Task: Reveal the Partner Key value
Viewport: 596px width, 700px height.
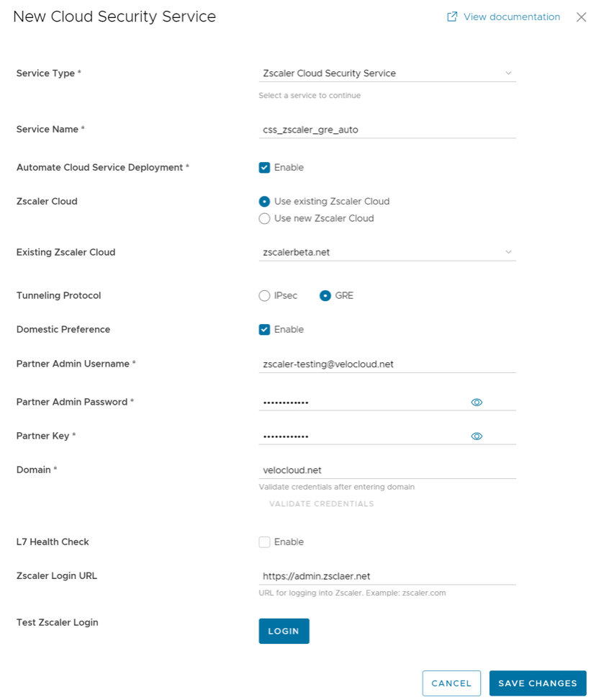Action: coord(477,436)
